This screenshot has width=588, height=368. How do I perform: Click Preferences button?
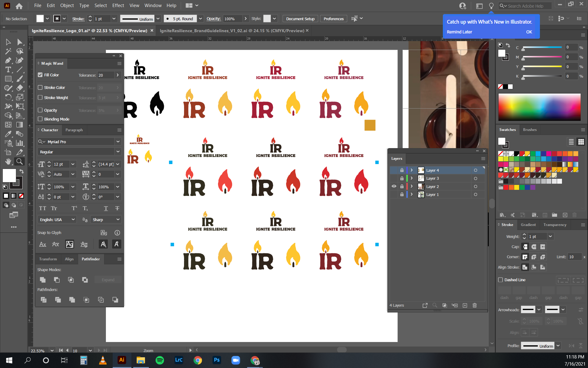(334, 19)
